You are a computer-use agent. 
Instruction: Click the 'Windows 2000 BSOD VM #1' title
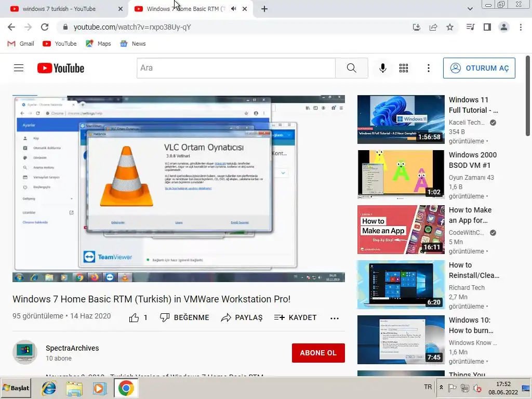[x=473, y=160]
